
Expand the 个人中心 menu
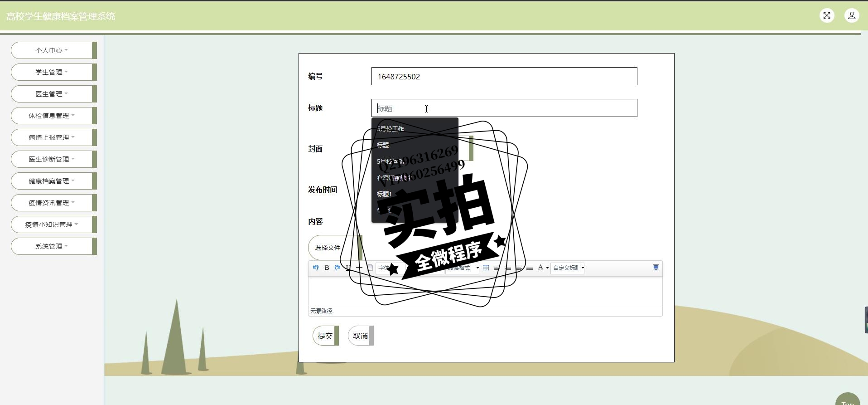(x=54, y=50)
